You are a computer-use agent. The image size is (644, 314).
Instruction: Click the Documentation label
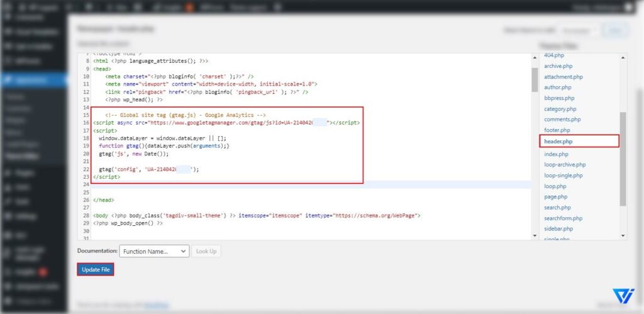97,250
